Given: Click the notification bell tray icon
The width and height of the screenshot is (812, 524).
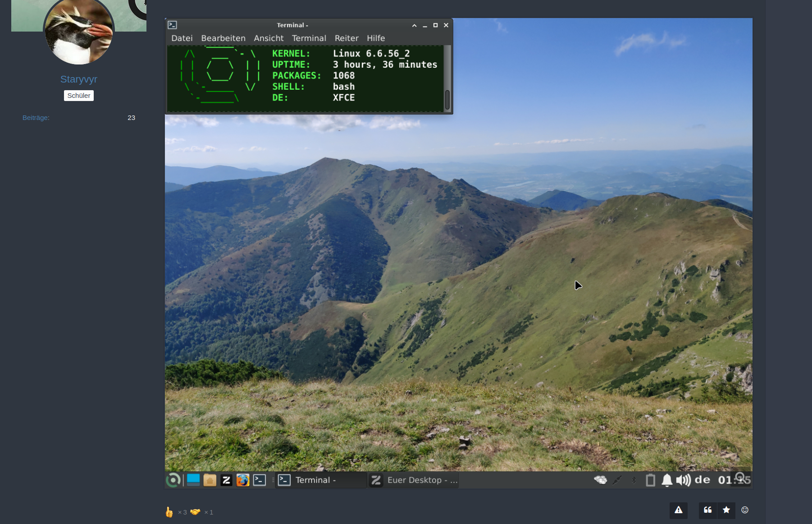Looking at the screenshot, I should pyautogui.click(x=667, y=480).
